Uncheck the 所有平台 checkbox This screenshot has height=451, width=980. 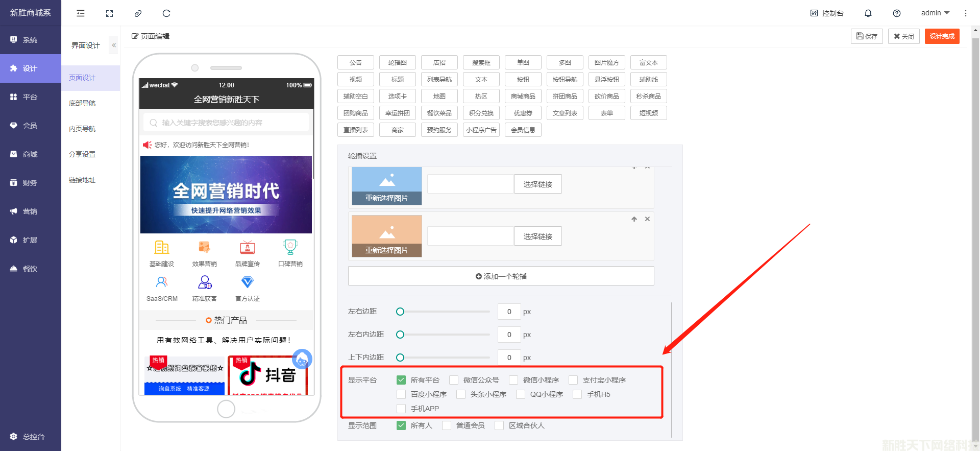(x=401, y=380)
